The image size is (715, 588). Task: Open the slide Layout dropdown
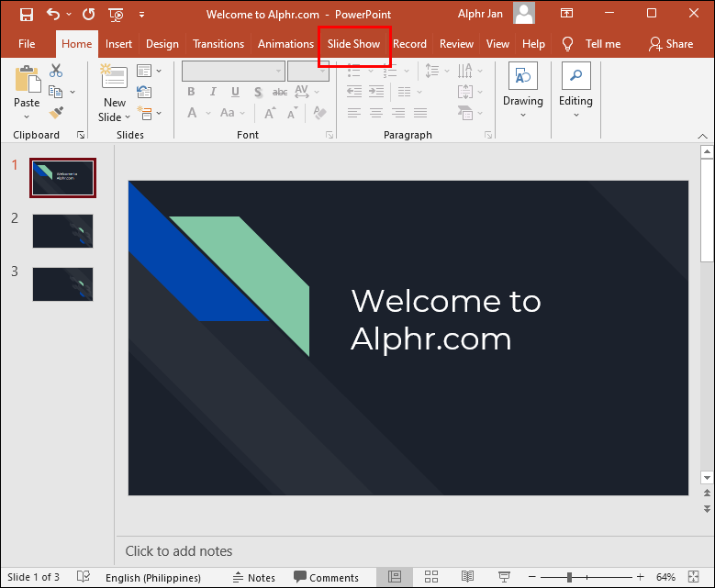tap(149, 71)
